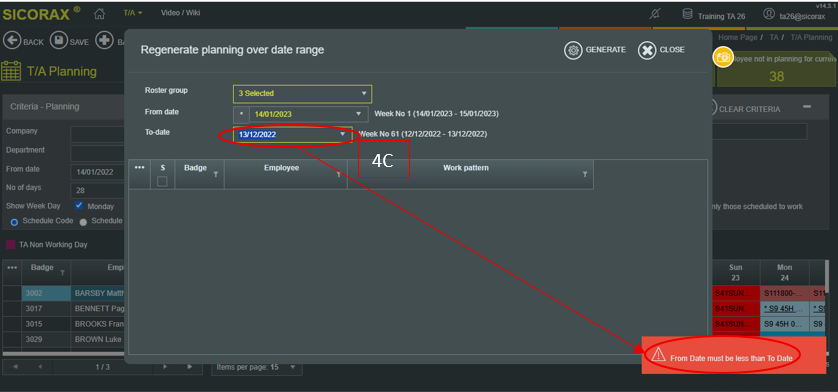Filter the background grid Badge column
Image resolution: width=838 pixels, height=392 pixels.
click(63, 273)
